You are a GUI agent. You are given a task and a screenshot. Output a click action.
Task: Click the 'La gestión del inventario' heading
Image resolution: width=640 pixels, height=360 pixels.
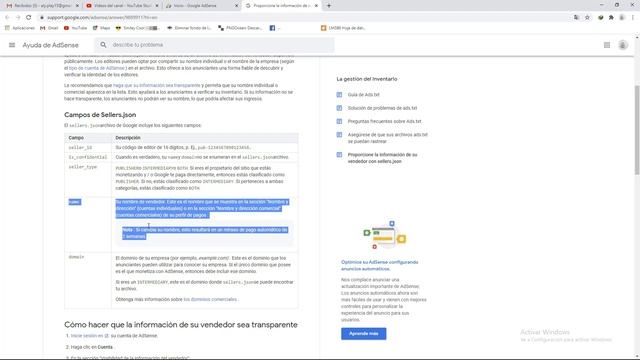367,79
